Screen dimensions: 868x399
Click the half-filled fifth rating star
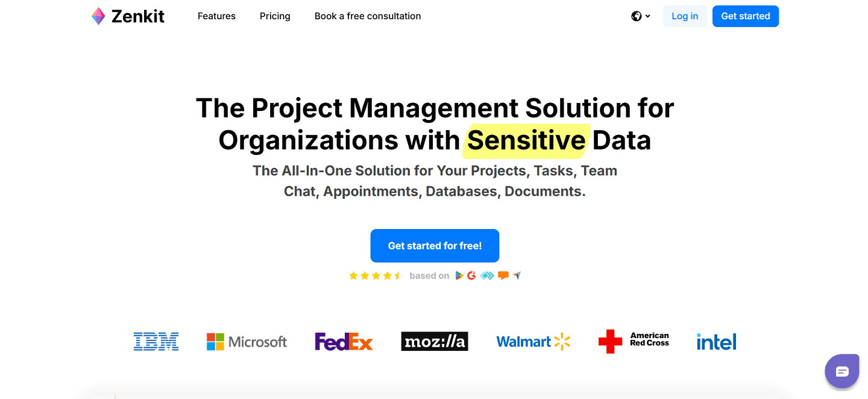coord(397,275)
